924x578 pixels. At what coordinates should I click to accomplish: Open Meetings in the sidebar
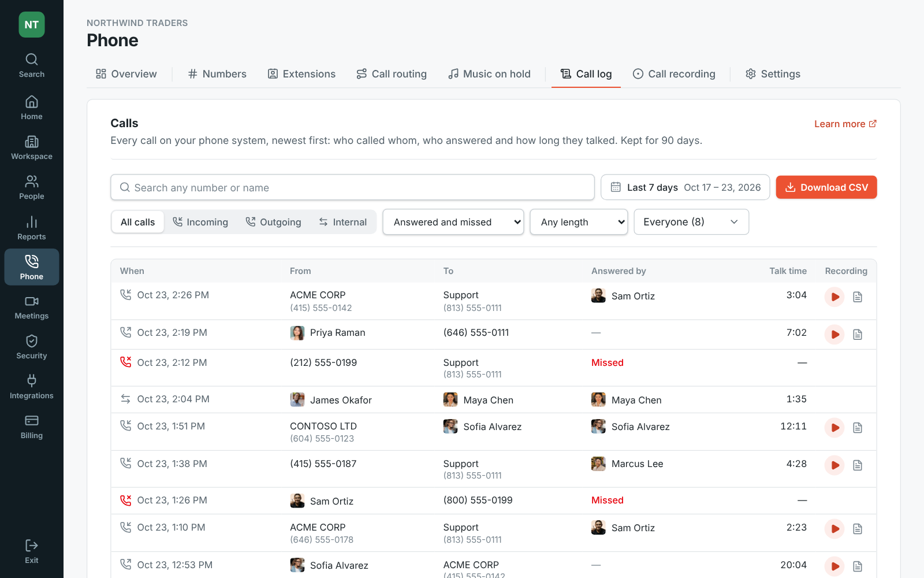pyautogui.click(x=32, y=308)
